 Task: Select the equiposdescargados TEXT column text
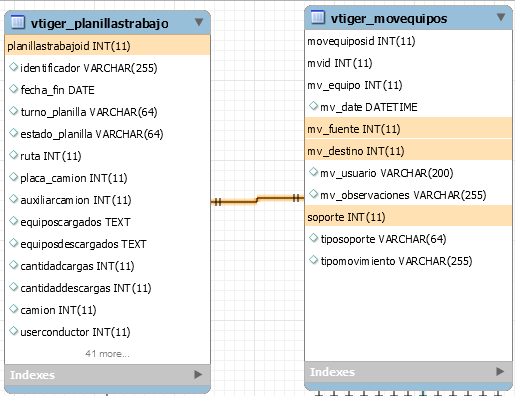[83, 244]
